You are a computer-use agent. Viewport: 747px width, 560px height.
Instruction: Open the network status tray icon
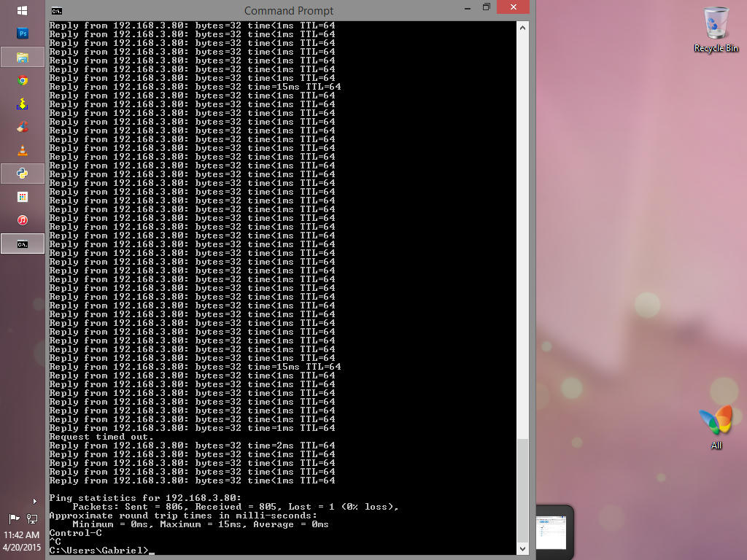point(32,518)
